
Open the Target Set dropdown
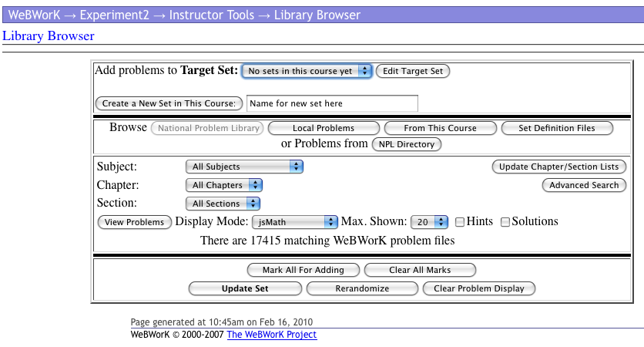click(307, 71)
